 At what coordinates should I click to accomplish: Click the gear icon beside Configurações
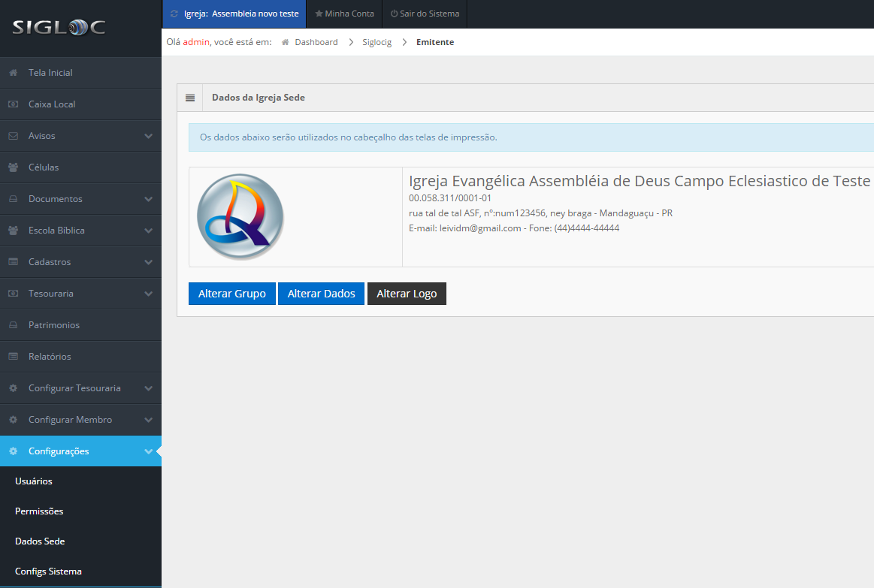click(x=14, y=451)
